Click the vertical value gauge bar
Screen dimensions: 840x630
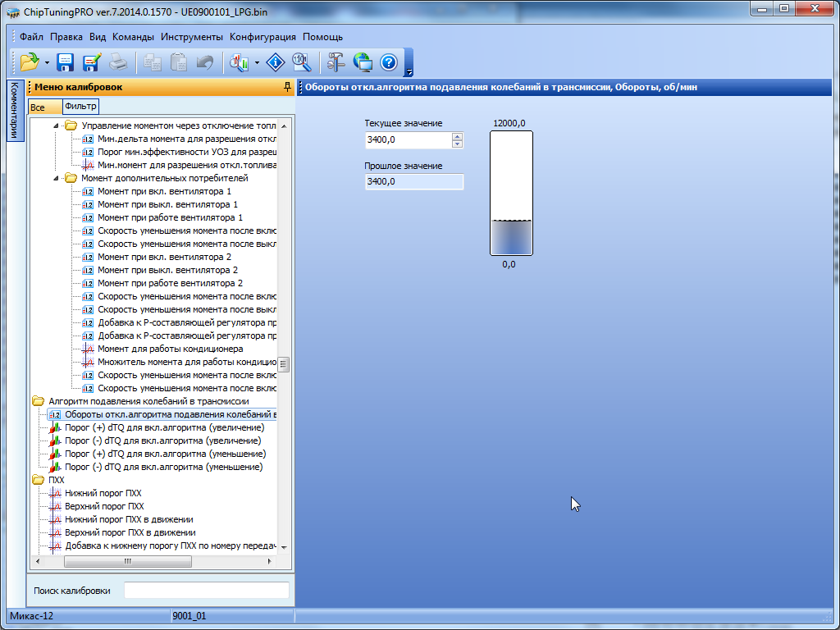511,194
